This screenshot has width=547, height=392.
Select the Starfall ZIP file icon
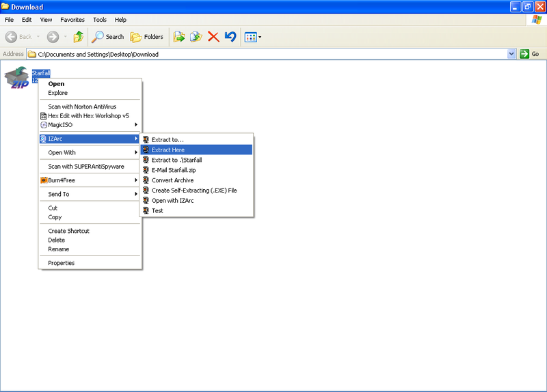click(x=16, y=77)
